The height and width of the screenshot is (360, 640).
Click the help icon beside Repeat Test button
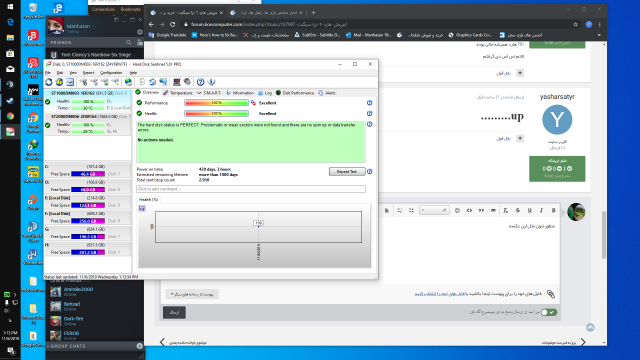tap(369, 171)
